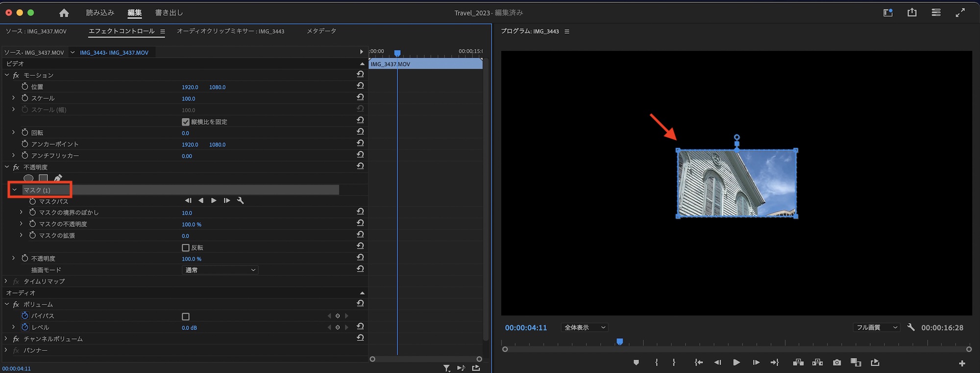This screenshot has width=980, height=373.
Task: Expand the タイムリマップ effect section
Action: pos(6,281)
